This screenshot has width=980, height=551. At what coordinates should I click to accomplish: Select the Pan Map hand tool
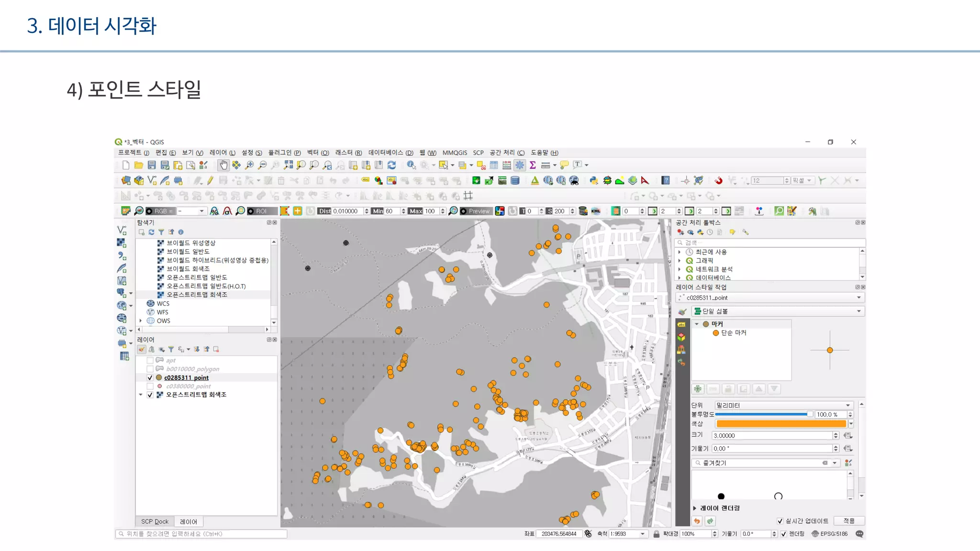tap(223, 165)
